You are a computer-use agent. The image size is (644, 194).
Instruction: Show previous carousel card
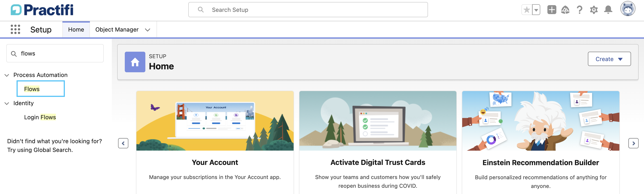123,143
